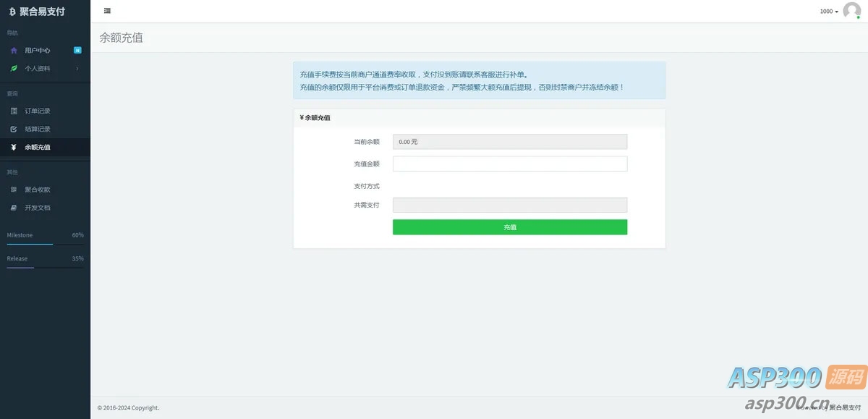Expand the 个人资料 submenu chevron
Screen dimensions: 868x419
pos(77,69)
